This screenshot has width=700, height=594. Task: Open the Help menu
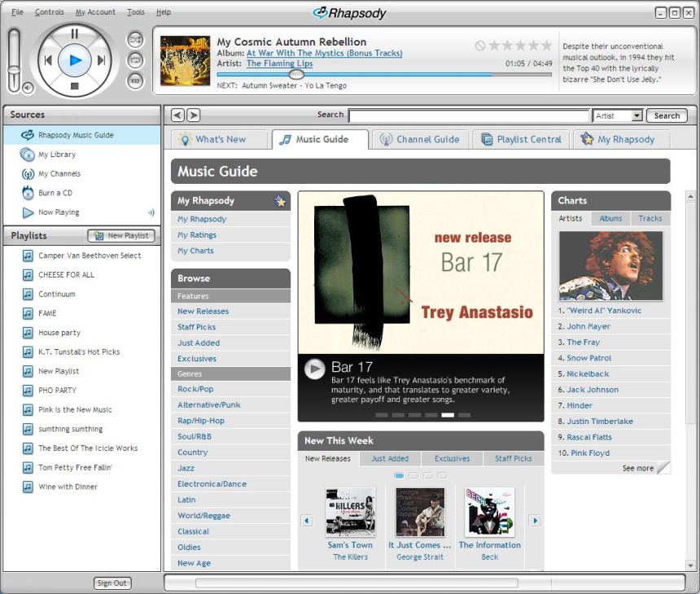click(164, 12)
